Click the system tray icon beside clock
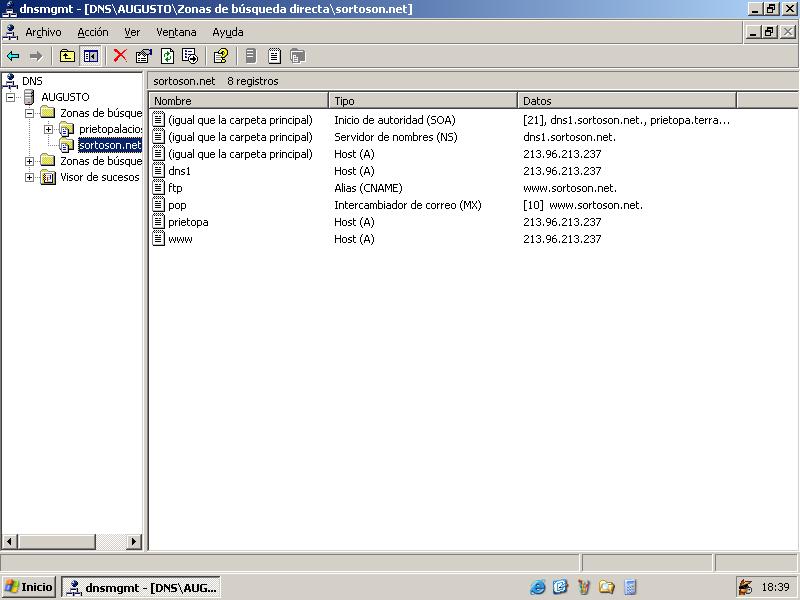This screenshot has height=600, width=800. click(x=745, y=587)
